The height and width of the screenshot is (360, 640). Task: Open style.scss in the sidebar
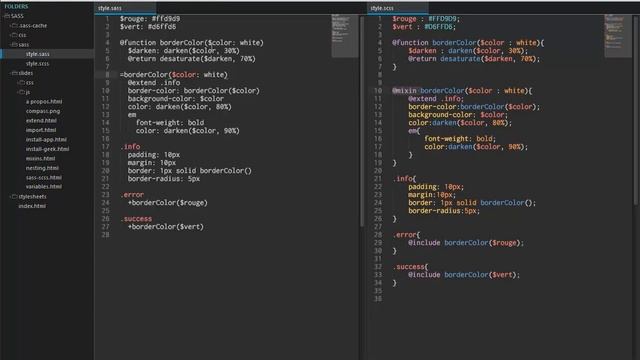click(38, 64)
